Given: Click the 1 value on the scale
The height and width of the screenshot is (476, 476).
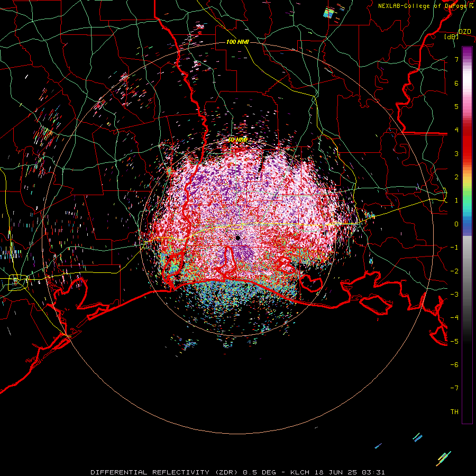Looking at the screenshot, I should pyautogui.click(x=456, y=200).
